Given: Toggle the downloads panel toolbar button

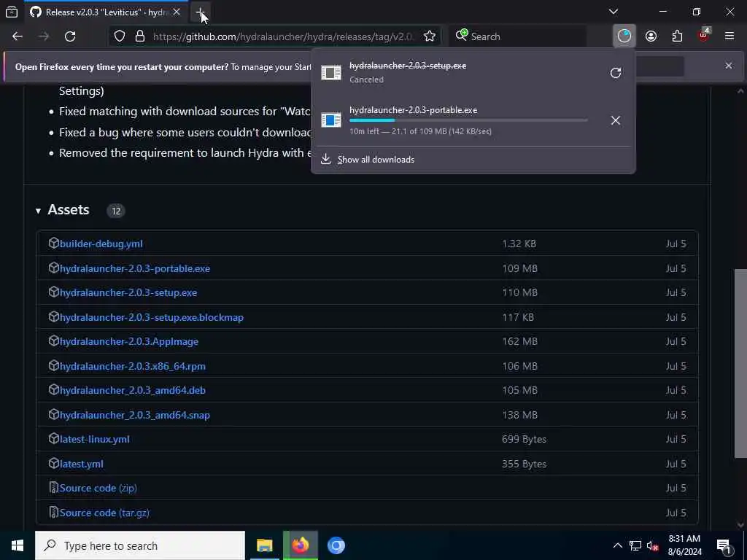Looking at the screenshot, I should coord(624,36).
